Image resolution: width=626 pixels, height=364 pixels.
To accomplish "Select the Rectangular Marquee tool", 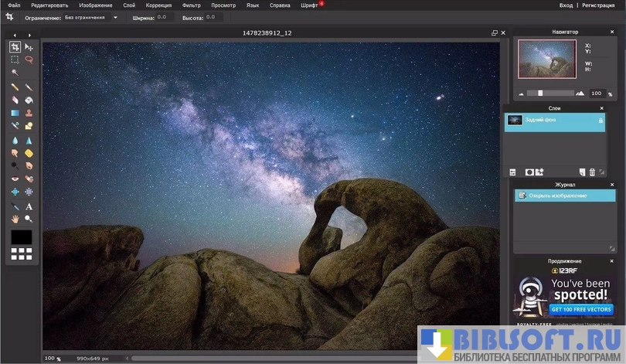I will pyautogui.click(x=15, y=60).
